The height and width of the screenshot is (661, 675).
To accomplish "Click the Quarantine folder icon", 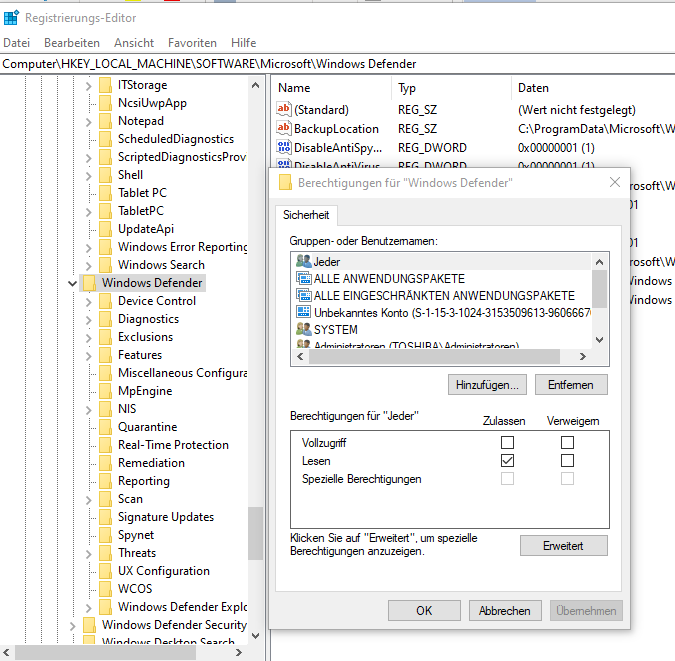I will pyautogui.click(x=105, y=427).
